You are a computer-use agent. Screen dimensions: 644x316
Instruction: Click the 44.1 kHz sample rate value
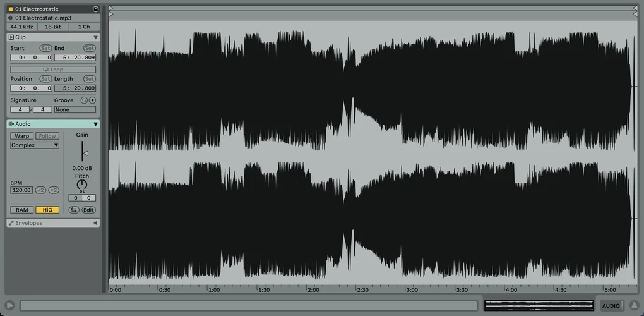click(21, 27)
